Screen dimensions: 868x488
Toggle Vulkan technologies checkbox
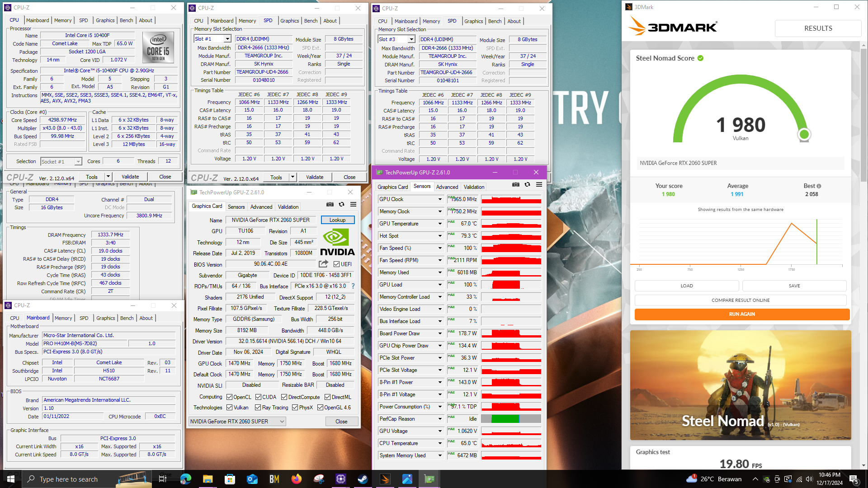229,408
